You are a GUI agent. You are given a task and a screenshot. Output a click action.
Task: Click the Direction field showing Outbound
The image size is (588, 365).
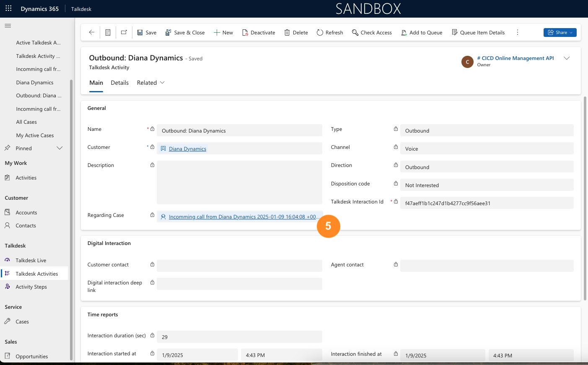487,167
